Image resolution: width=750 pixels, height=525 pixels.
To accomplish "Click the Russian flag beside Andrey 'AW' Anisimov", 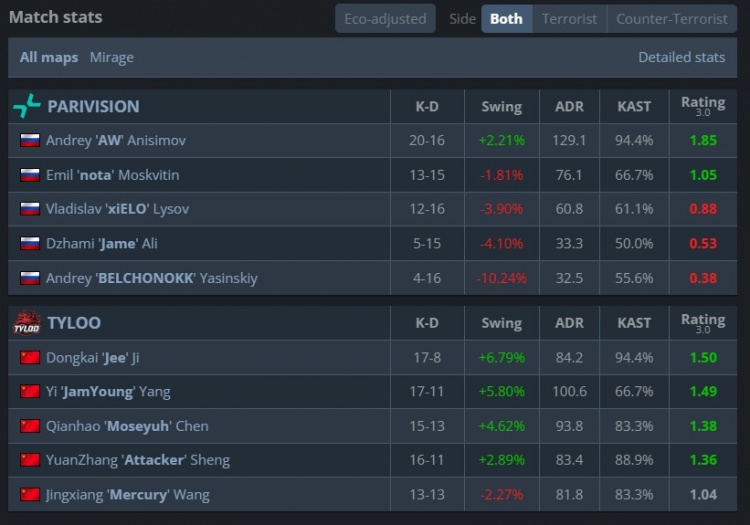I will (x=30, y=141).
